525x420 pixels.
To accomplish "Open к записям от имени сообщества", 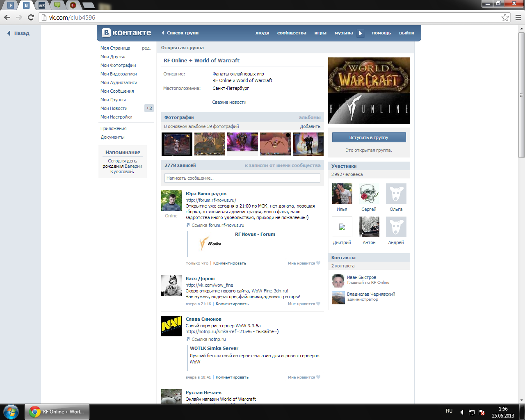I will pos(283,165).
